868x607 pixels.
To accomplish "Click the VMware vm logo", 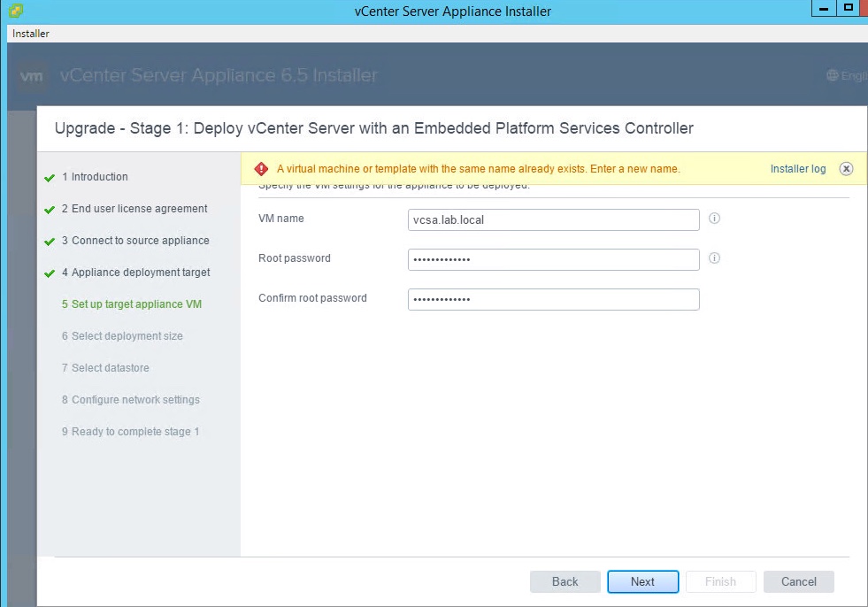I will click(x=32, y=76).
